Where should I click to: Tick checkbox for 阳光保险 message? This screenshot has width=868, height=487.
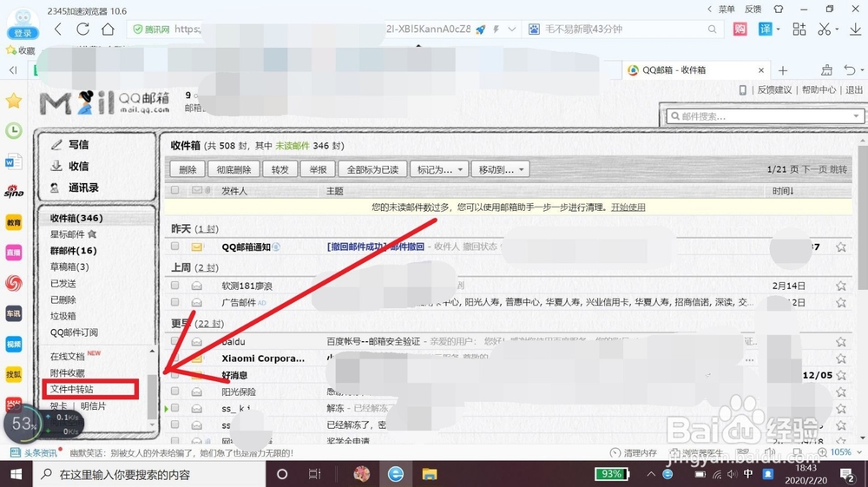tap(175, 392)
